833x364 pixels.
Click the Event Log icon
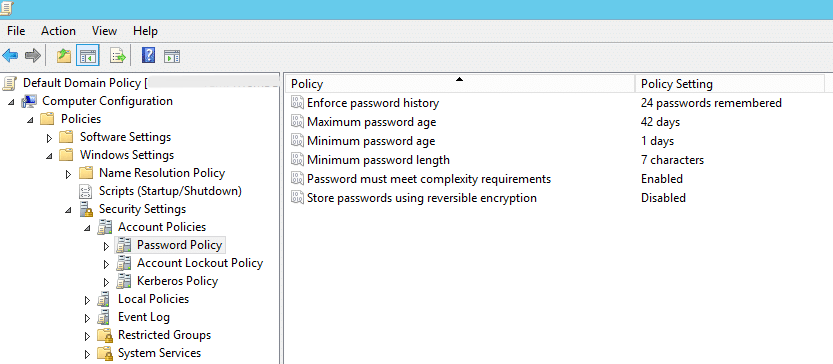point(104,318)
